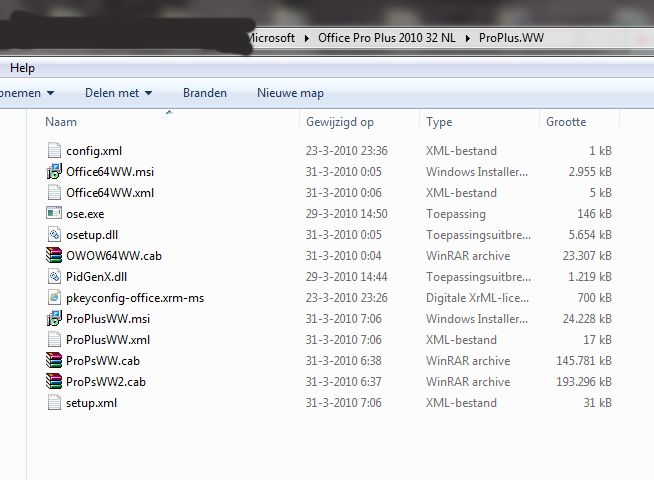Viewport: 654px width, 480px height.
Task: Click the Branden toolbar button
Action: [204, 93]
